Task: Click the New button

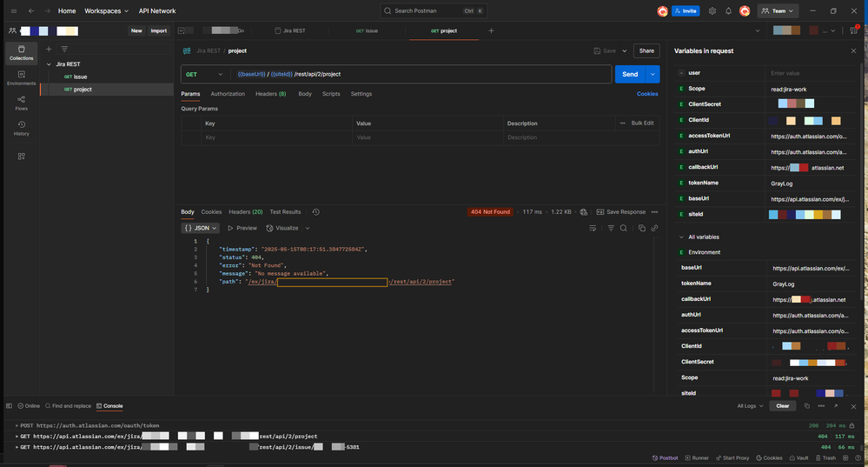Action: tap(136, 31)
